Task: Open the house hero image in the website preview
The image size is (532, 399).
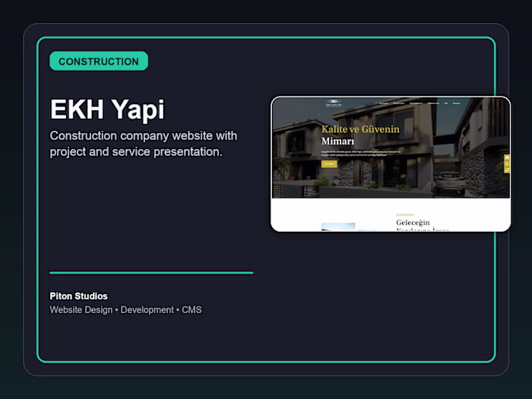Action: tap(391, 147)
